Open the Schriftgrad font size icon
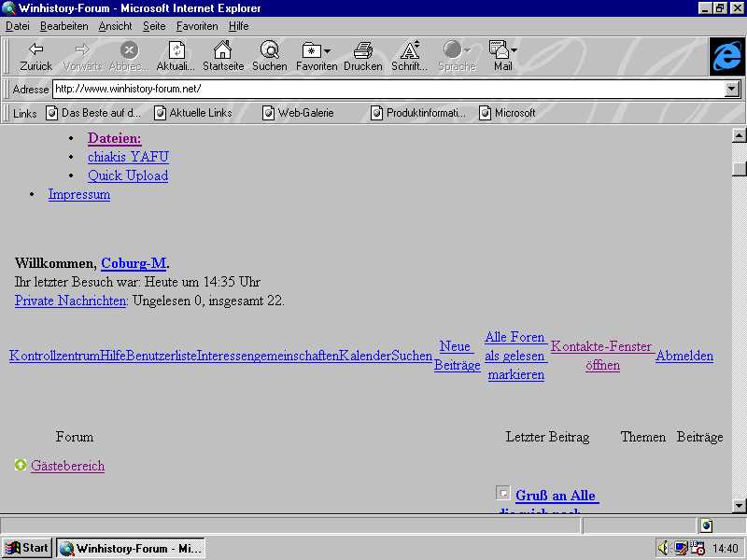The width and height of the screenshot is (747, 560). pos(409,50)
